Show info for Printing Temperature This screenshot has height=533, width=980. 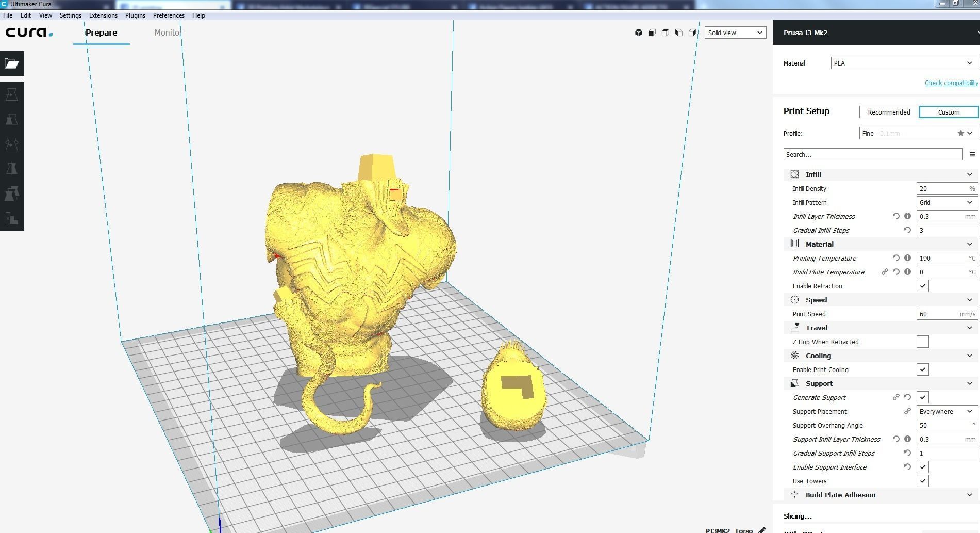click(907, 258)
